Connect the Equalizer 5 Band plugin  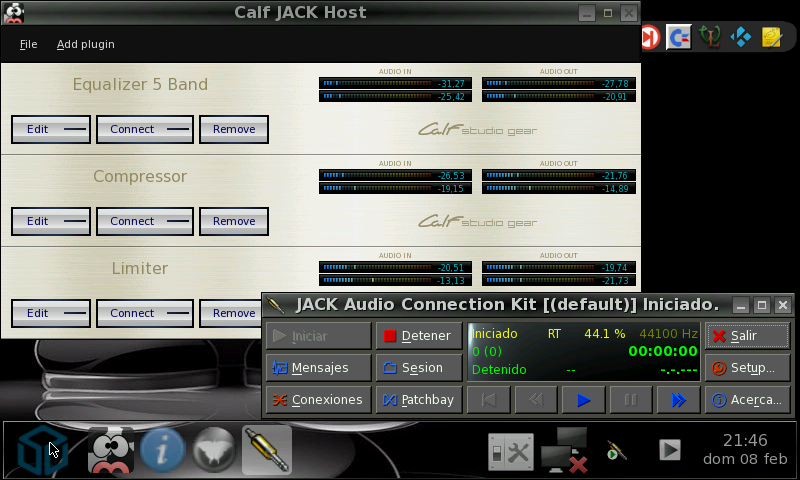(145, 129)
